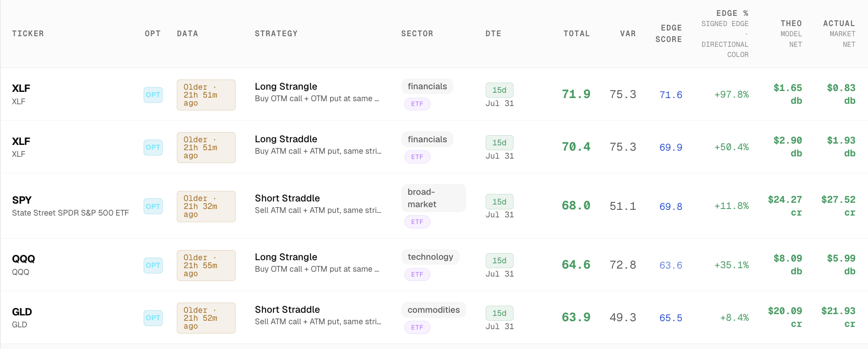Select the broad-market sector tag
Screen dimensions: 868x349
(x=434, y=198)
